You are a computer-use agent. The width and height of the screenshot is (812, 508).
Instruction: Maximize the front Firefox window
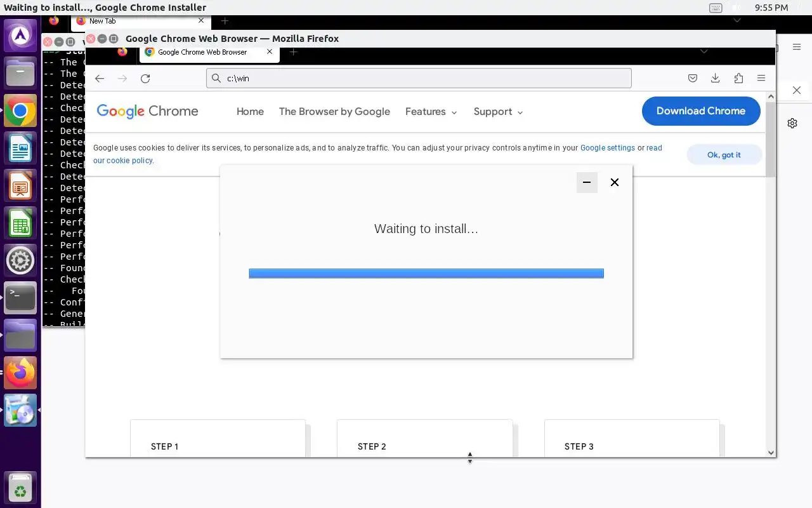(x=114, y=39)
